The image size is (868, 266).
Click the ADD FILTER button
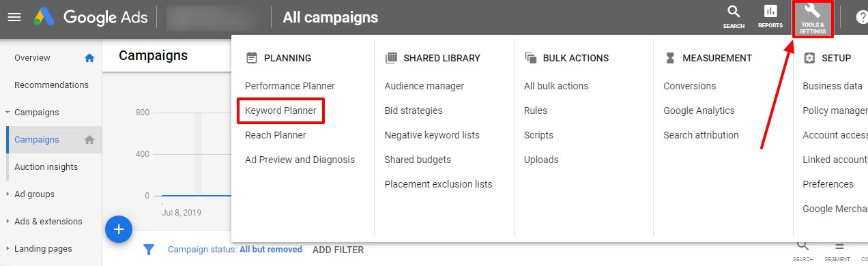(x=338, y=250)
